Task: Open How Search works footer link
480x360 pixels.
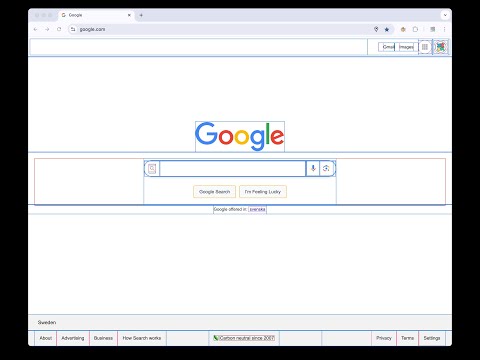Action: pyautogui.click(x=142, y=338)
